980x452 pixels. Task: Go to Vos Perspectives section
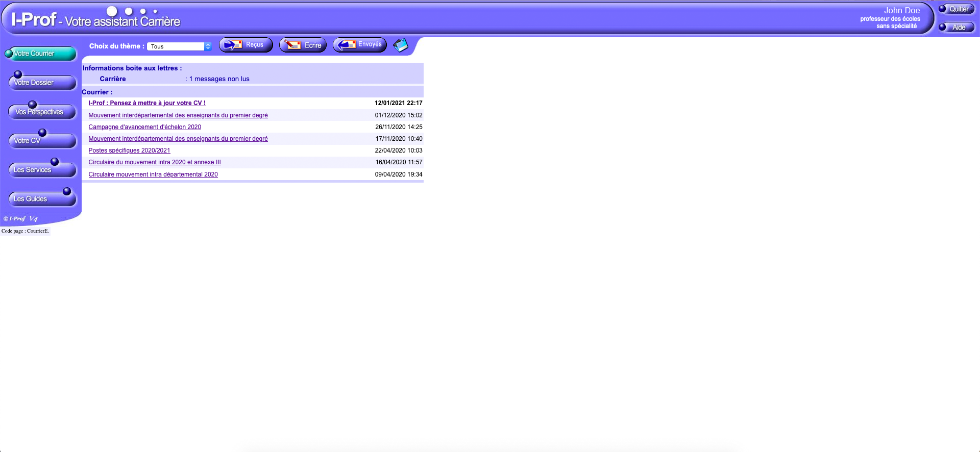point(42,111)
